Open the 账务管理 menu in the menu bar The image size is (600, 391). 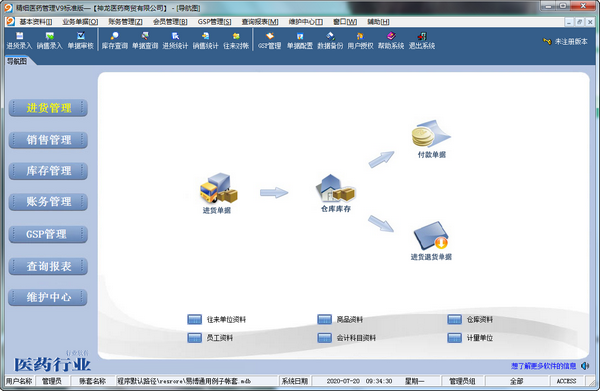[x=125, y=22]
